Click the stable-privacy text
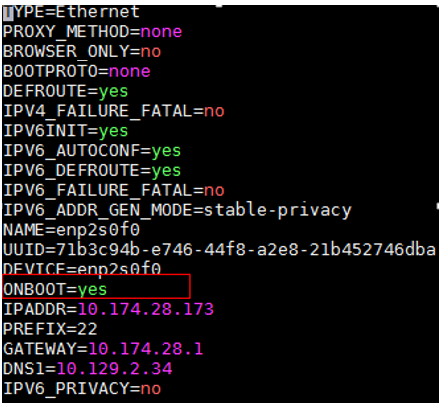Screen dimensions: 439x403 (278, 210)
